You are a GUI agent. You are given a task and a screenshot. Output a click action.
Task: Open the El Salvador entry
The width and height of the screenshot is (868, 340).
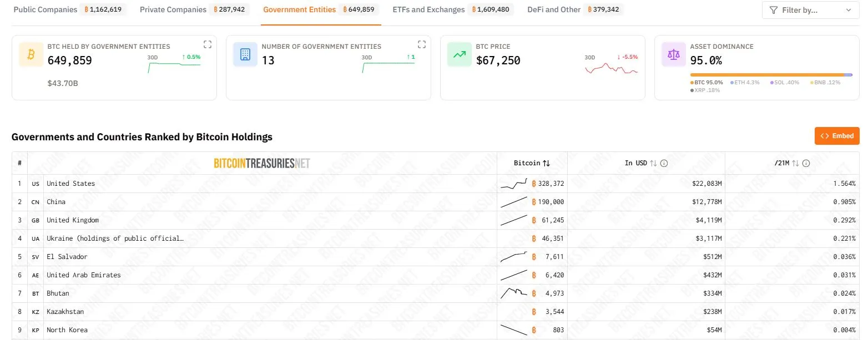[67, 257]
